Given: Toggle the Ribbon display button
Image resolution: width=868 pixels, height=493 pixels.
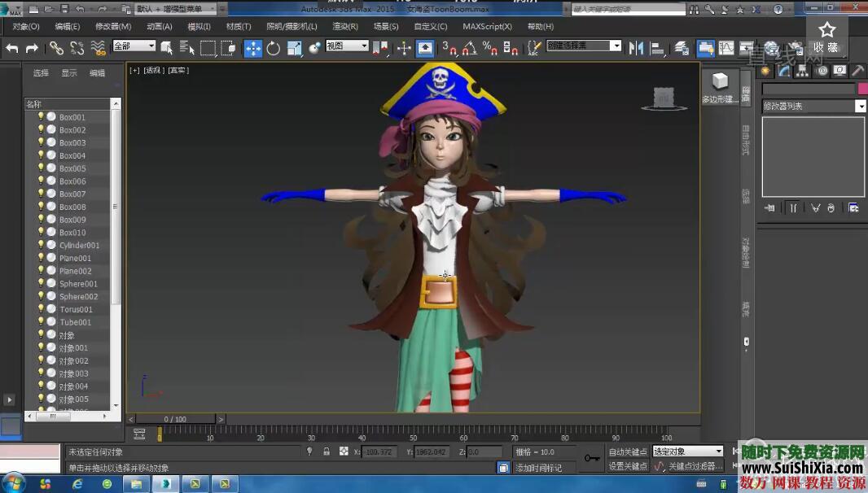Looking at the screenshot, I should [706, 49].
